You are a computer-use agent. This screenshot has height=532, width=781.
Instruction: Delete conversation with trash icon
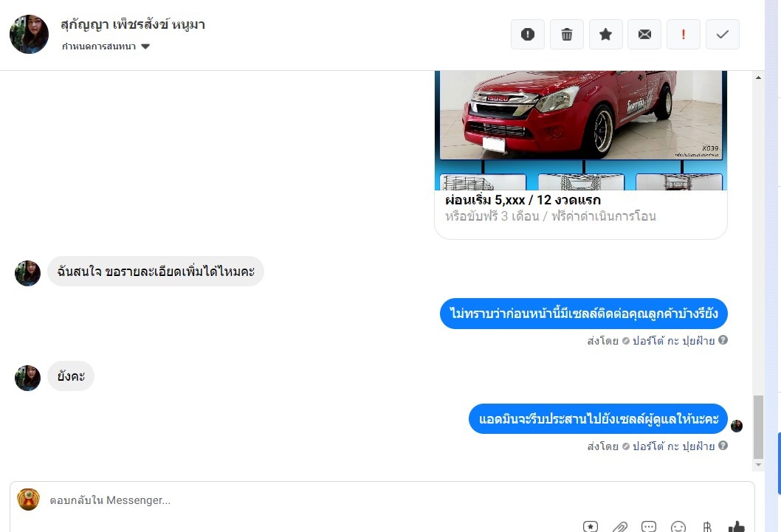pos(566,35)
